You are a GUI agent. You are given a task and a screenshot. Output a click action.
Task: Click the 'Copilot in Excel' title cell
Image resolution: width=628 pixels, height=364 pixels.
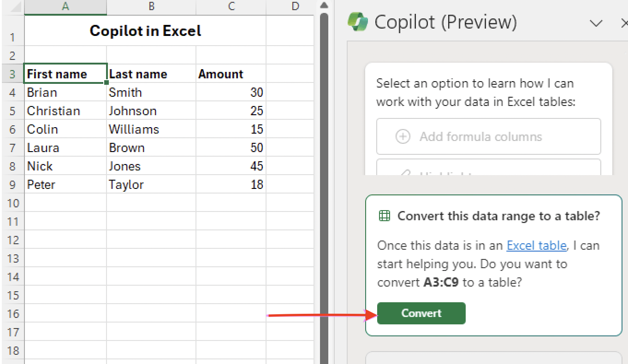(x=145, y=30)
